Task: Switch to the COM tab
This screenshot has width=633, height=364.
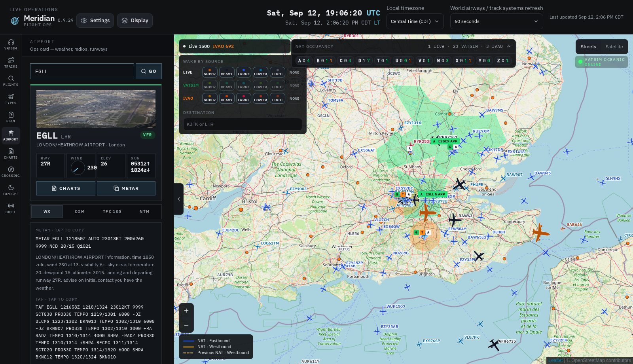Action: click(80, 212)
